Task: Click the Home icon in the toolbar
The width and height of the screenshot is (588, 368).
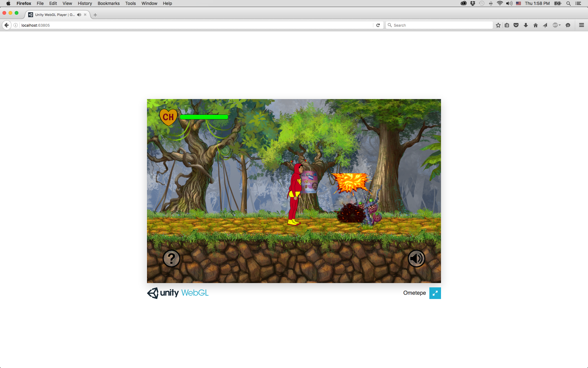Action: (x=535, y=25)
